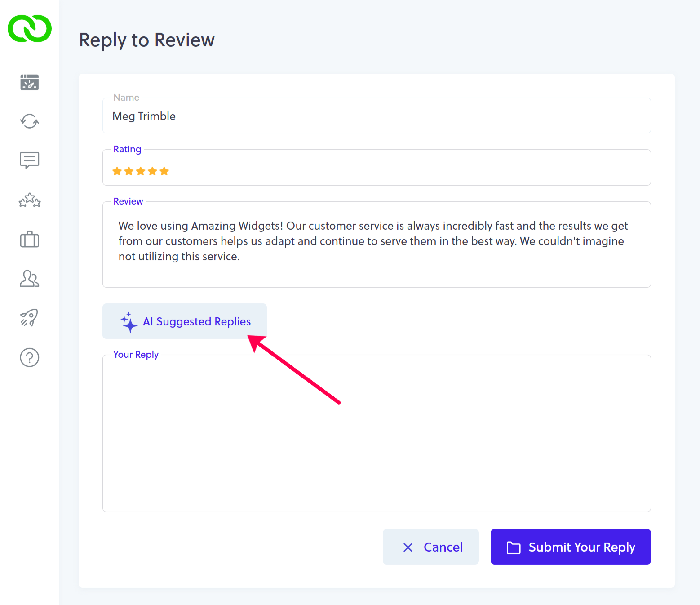
Task: Open the sync arrows sidebar icon
Action: 30,121
